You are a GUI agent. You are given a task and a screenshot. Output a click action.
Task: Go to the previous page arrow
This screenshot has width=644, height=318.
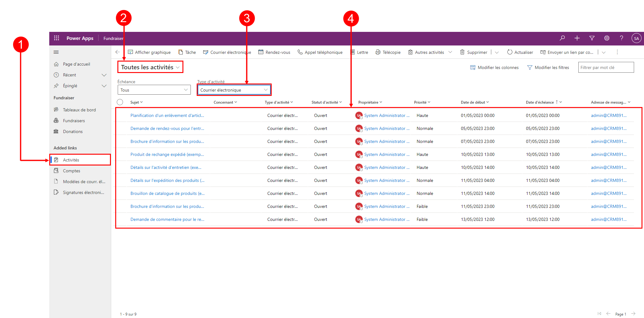tap(608, 314)
